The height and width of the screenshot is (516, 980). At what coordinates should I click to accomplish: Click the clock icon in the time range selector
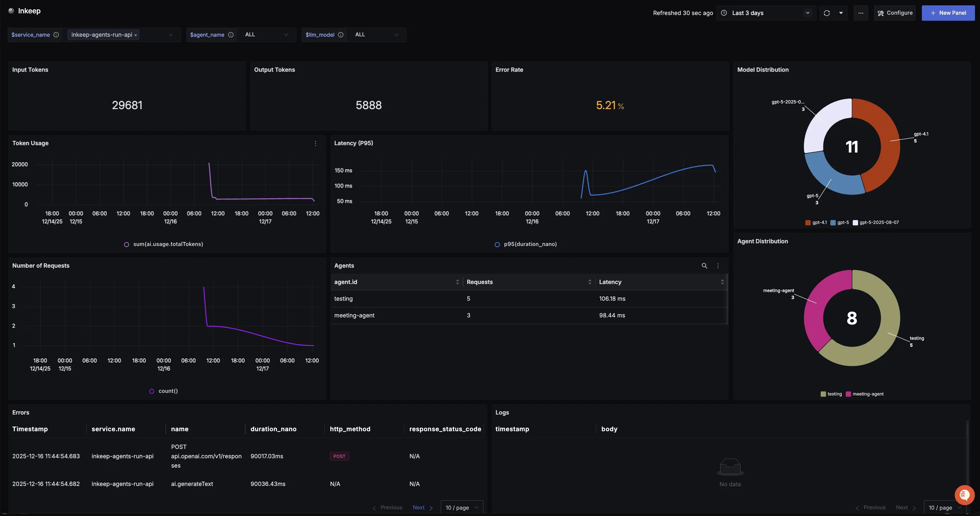tap(723, 13)
